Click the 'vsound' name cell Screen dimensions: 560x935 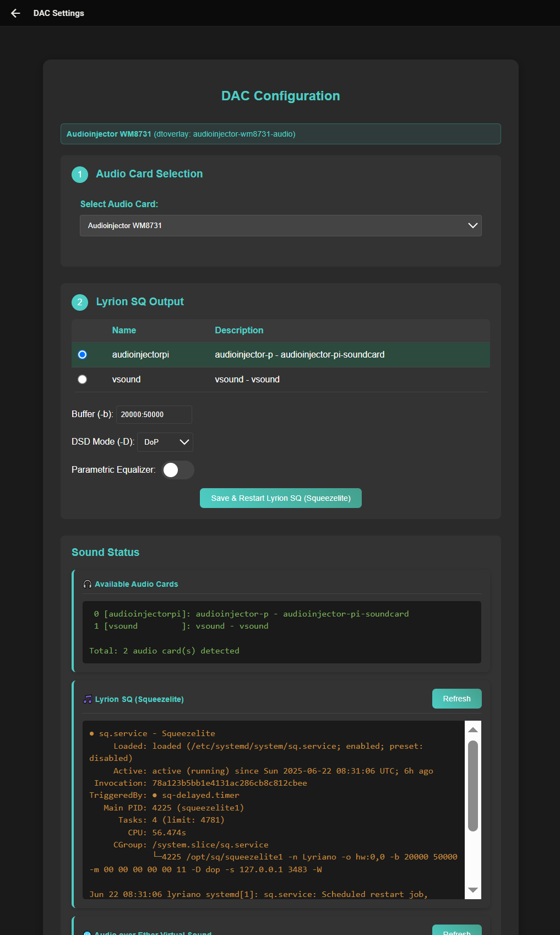coord(126,380)
